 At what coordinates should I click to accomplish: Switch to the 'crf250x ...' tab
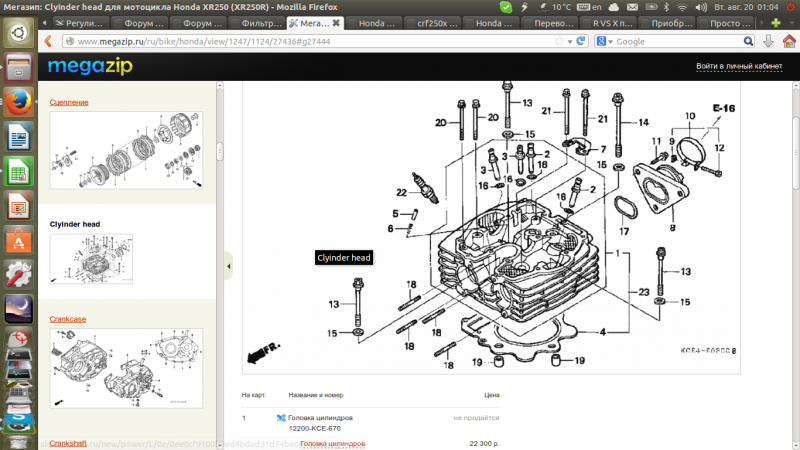coord(433,23)
